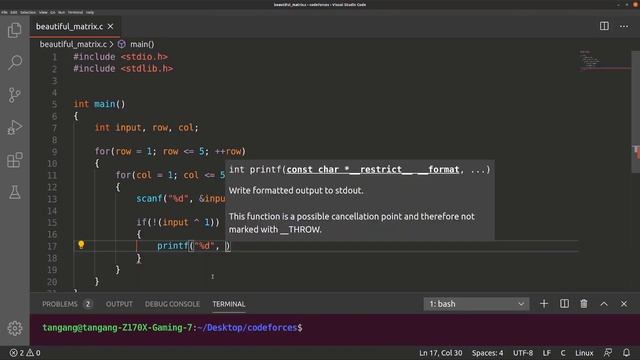
Task: Open the Source Control view
Action: point(15,95)
